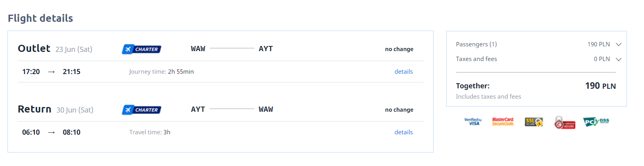The image size is (644, 166).
Task: Click the PCI DSS compliance logo
Action: 596,122
